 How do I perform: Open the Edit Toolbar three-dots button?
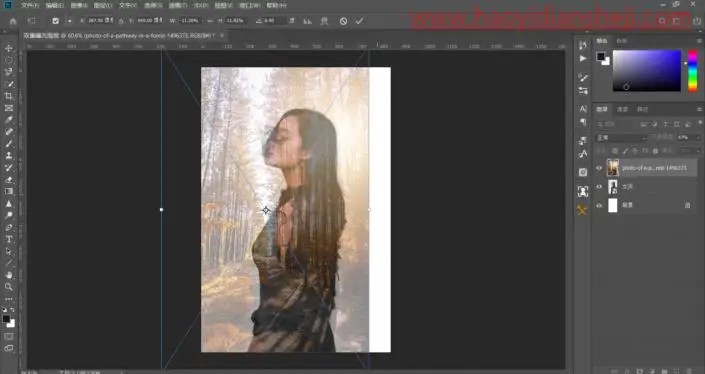point(9,299)
